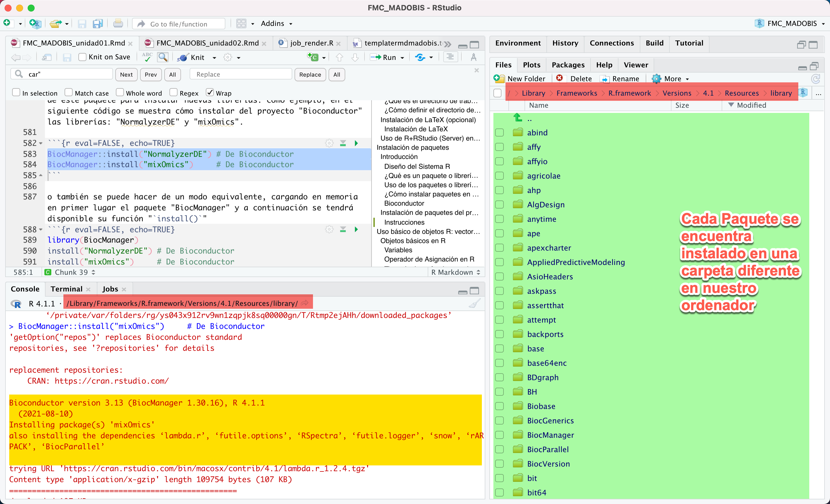
Task: Click the New Folder icon
Action: click(x=499, y=78)
